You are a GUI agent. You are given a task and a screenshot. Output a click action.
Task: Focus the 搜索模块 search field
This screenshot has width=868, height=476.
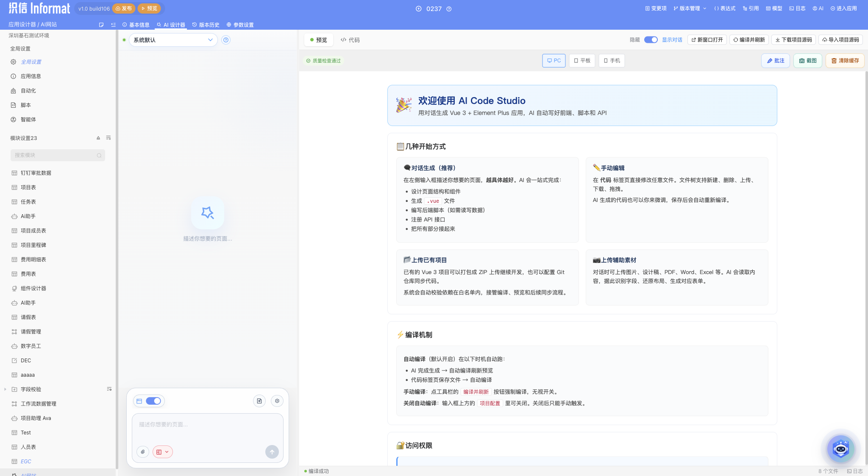coord(58,155)
